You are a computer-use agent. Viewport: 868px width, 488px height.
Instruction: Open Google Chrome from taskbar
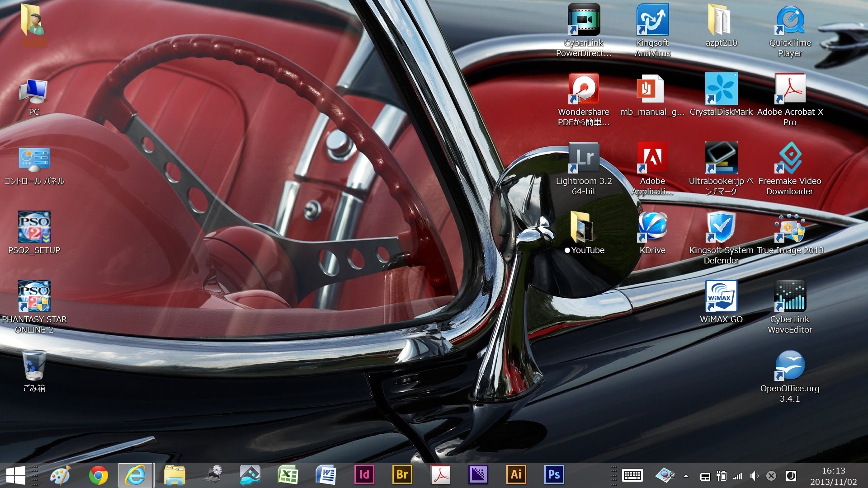pos(98,475)
